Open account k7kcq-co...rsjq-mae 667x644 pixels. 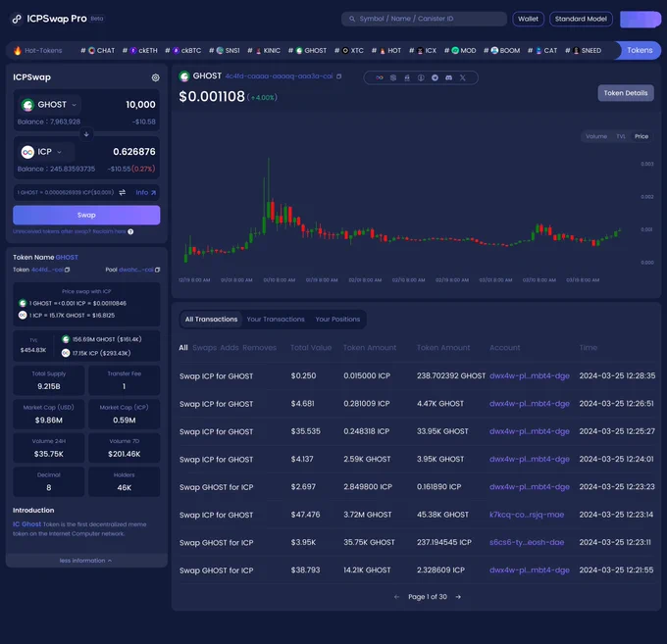coord(527,515)
